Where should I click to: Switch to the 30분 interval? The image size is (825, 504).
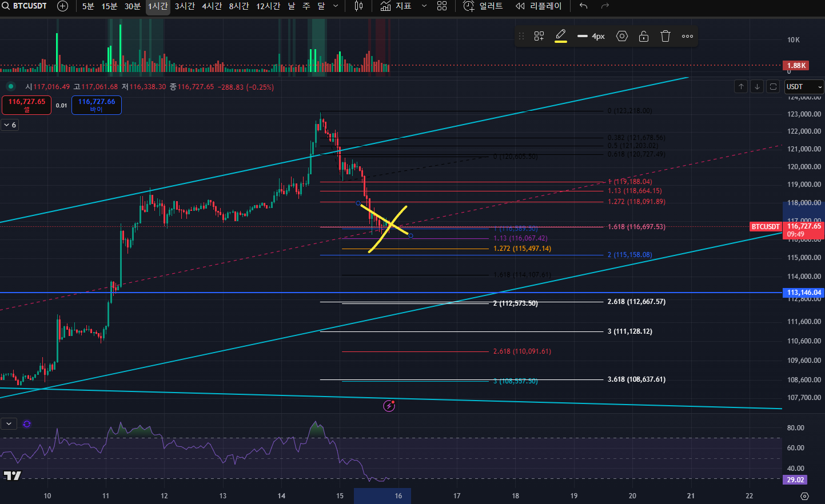click(133, 6)
